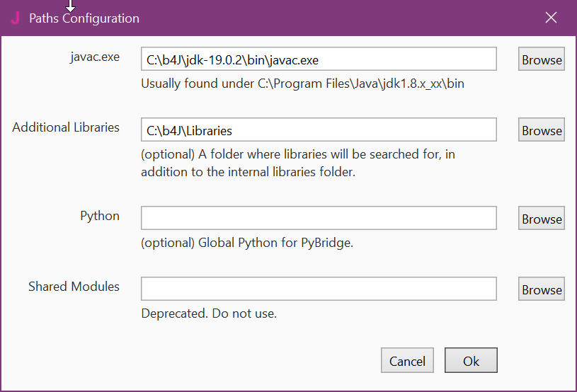The image size is (577, 392).
Task: Click the javac.exe label
Action: (95, 57)
